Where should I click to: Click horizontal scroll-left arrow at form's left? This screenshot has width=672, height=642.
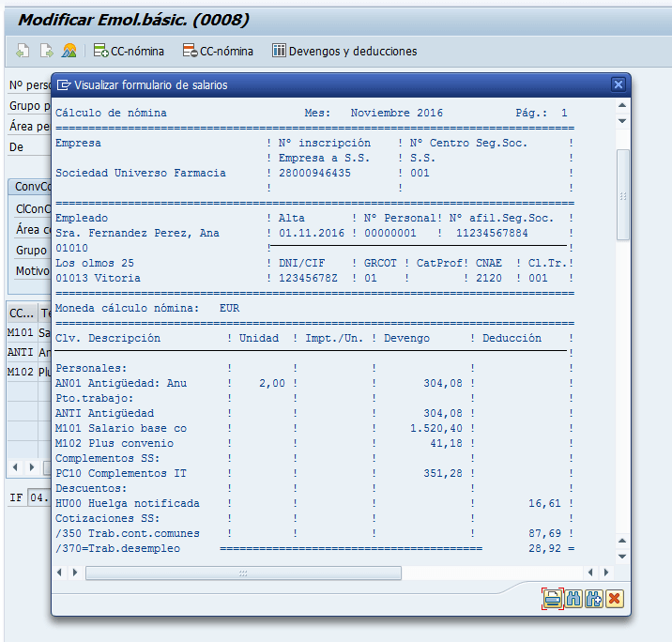(59, 573)
